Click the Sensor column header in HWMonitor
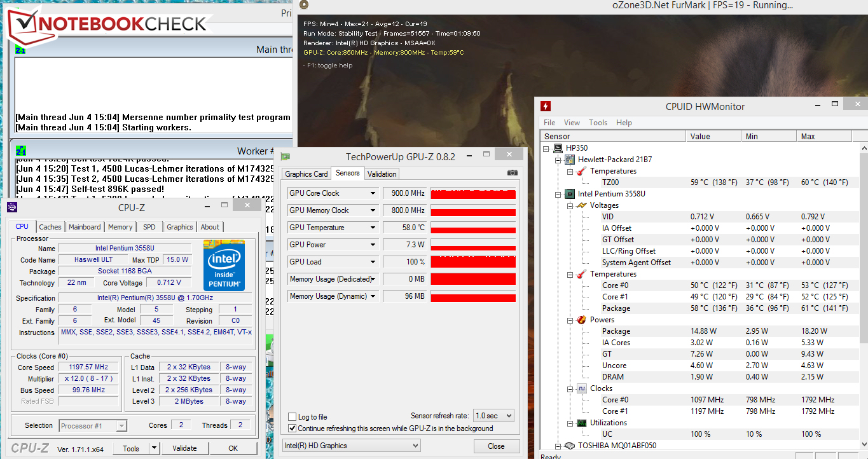 coord(613,136)
